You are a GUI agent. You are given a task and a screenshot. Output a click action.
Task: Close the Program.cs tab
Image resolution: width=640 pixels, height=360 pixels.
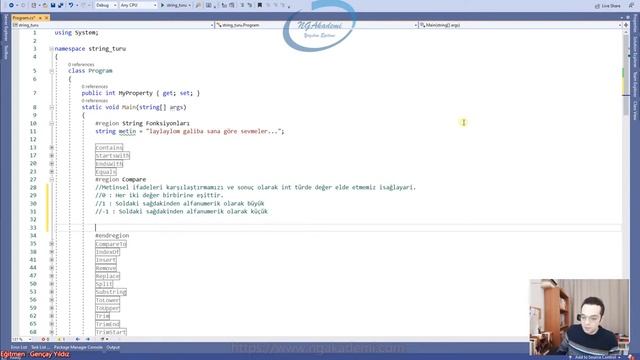46,18
